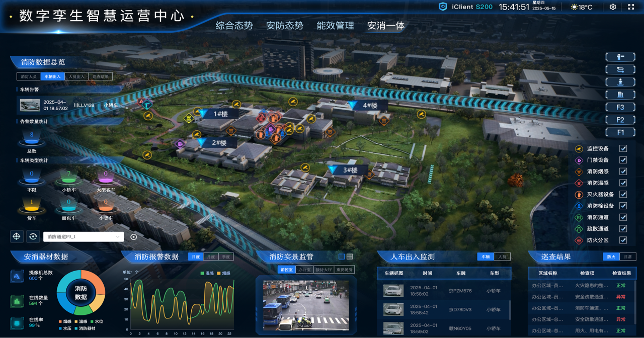Open the 消防通道F3_1 dropdown
The width and height of the screenshot is (644, 338).
coord(84,237)
